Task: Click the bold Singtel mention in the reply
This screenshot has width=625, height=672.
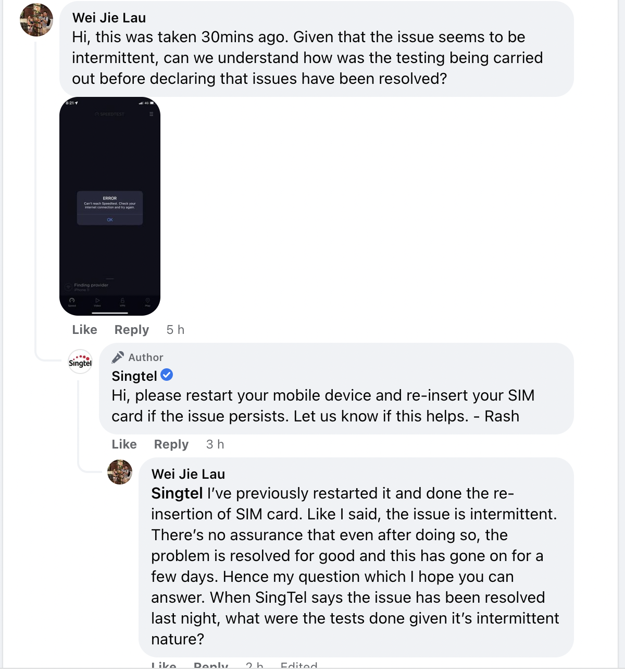Action: click(177, 493)
